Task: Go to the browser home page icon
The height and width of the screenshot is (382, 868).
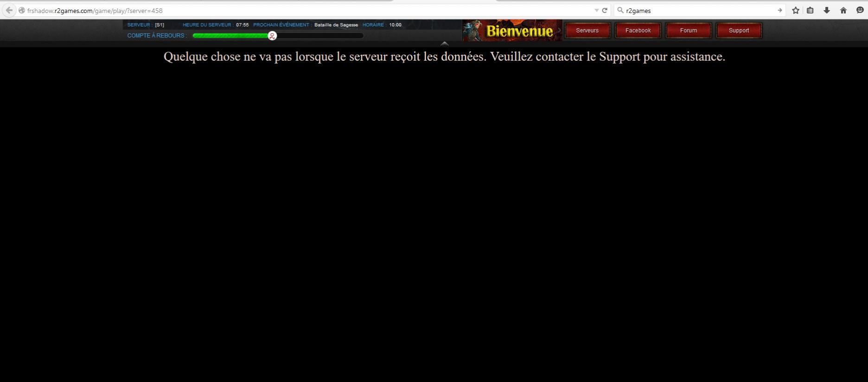Action: tap(843, 10)
